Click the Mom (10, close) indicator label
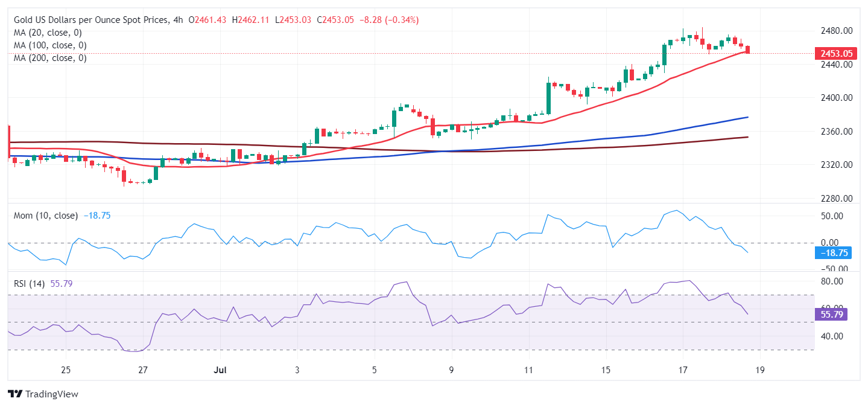This screenshot has height=407, width=868. (x=46, y=216)
